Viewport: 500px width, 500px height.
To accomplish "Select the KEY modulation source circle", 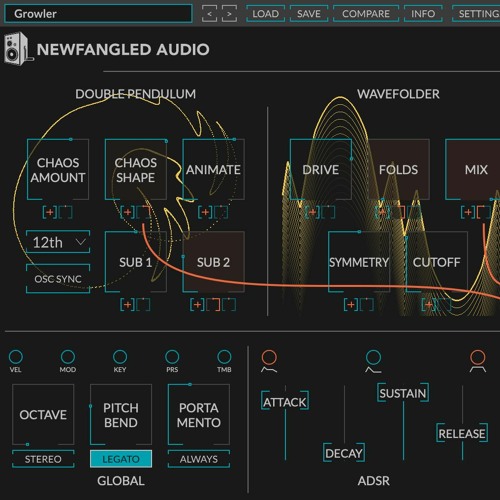I will (120, 357).
